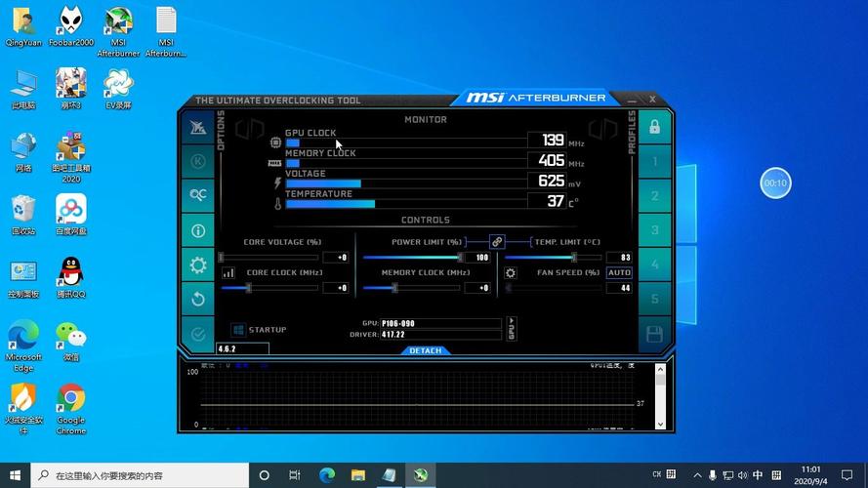Click the Core Clock offset value field
Screen dimensions: 868x488
pyautogui.click(x=336, y=288)
